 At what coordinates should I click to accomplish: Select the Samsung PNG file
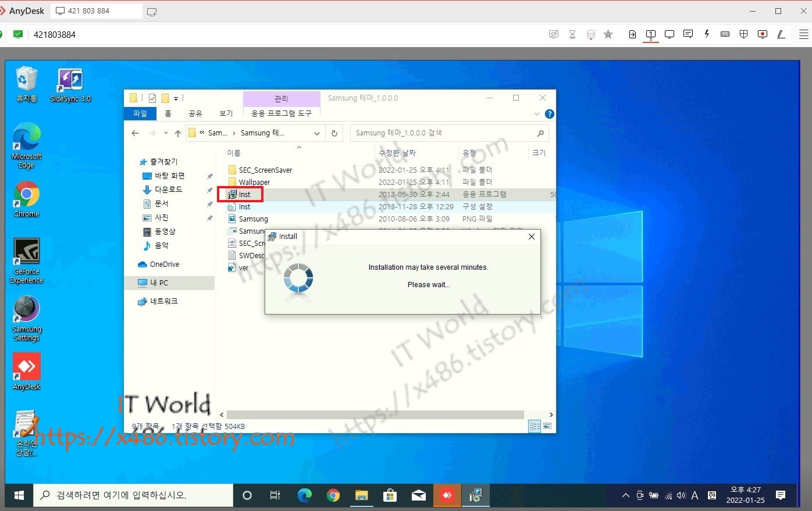click(x=253, y=219)
